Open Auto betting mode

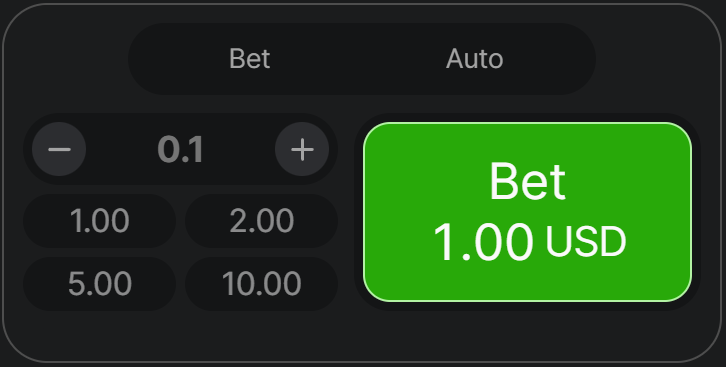pos(475,59)
